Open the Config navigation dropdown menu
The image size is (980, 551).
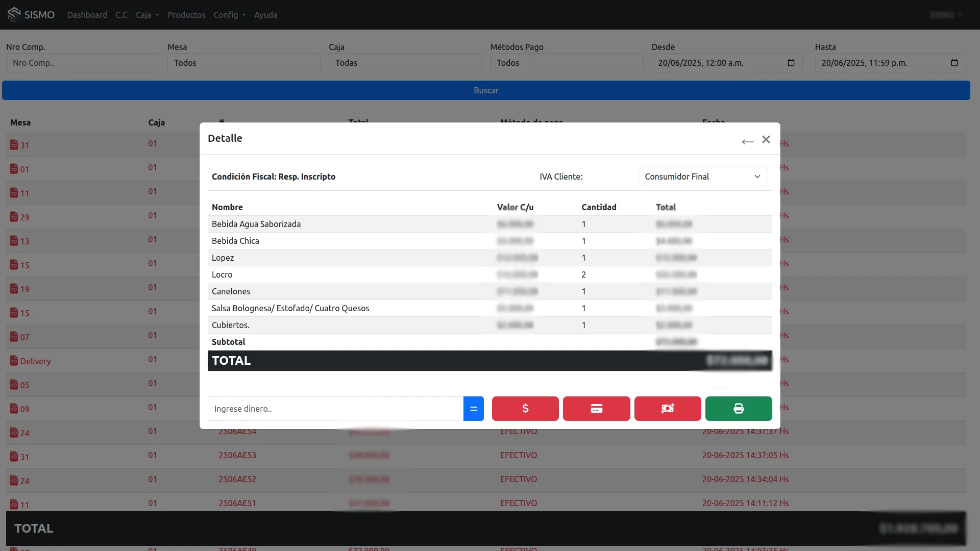tap(229, 15)
